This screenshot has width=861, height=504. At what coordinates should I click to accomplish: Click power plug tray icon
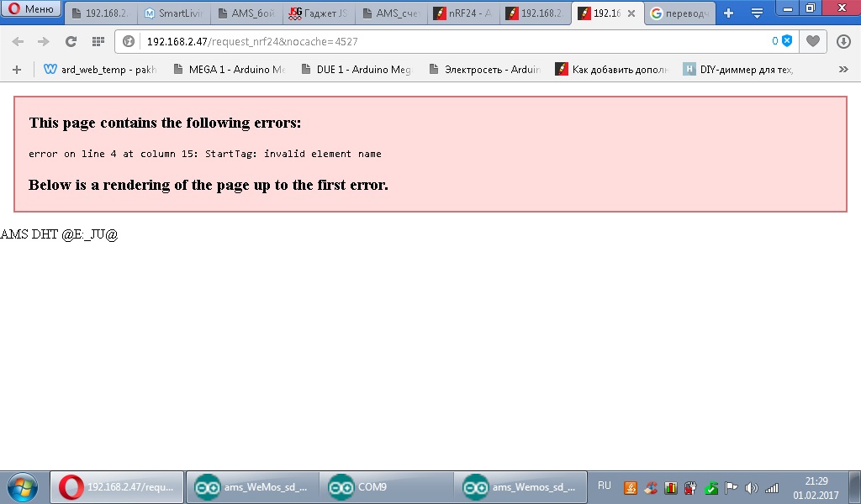point(691,487)
